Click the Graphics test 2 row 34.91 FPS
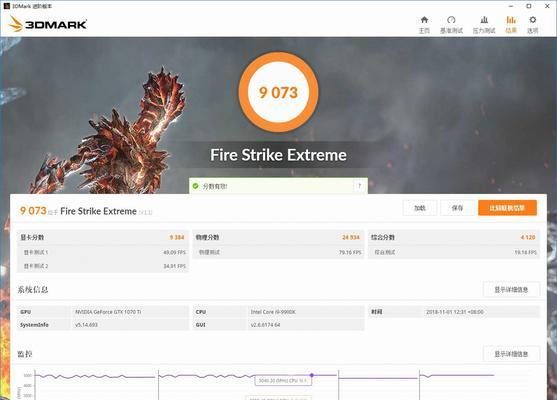Screen dimensions: 557x400 (103, 266)
